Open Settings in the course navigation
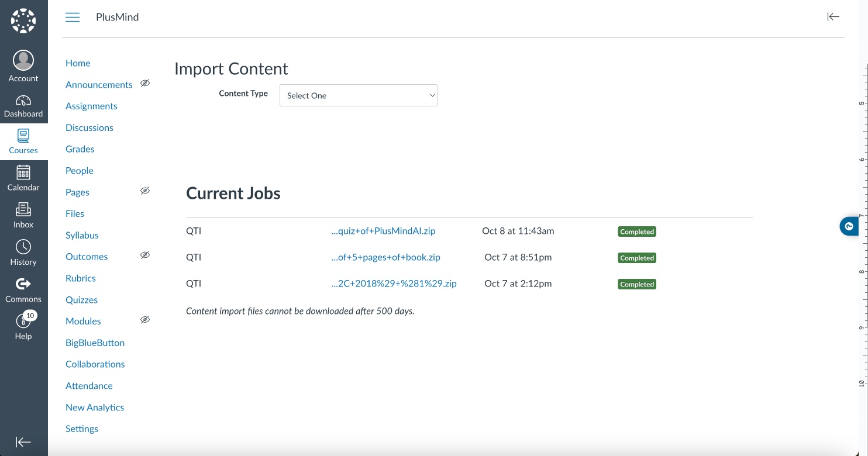This screenshot has width=868, height=456. tap(82, 429)
